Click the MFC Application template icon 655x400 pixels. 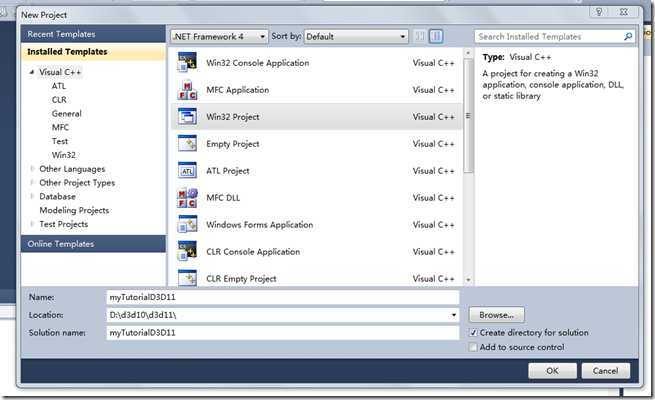187,89
